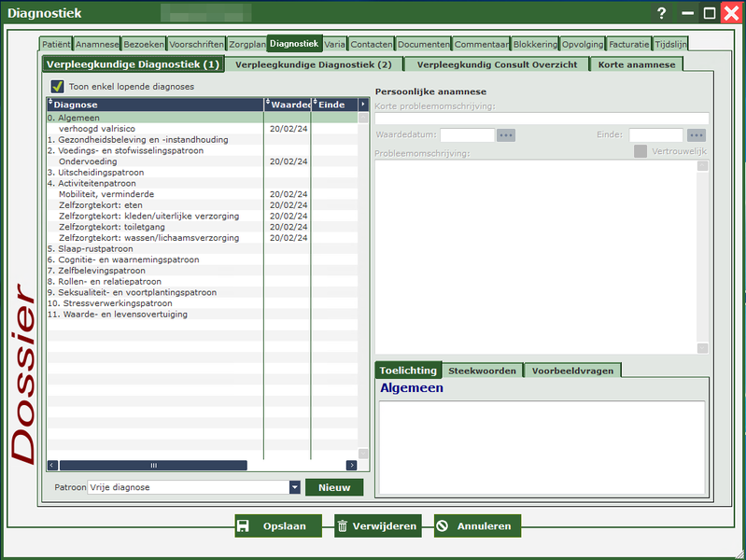The image size is (746, 560).
Task: Switch to the Facturatie tab
Action: pos(628,44)
